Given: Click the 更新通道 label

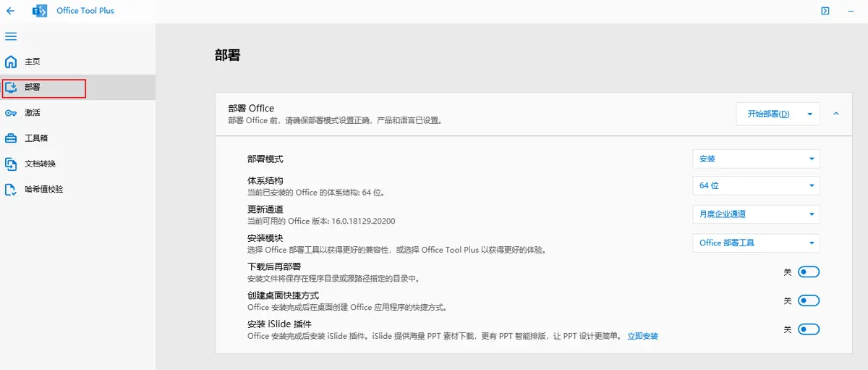Looking at the screenshot, I should click(266, 209).
